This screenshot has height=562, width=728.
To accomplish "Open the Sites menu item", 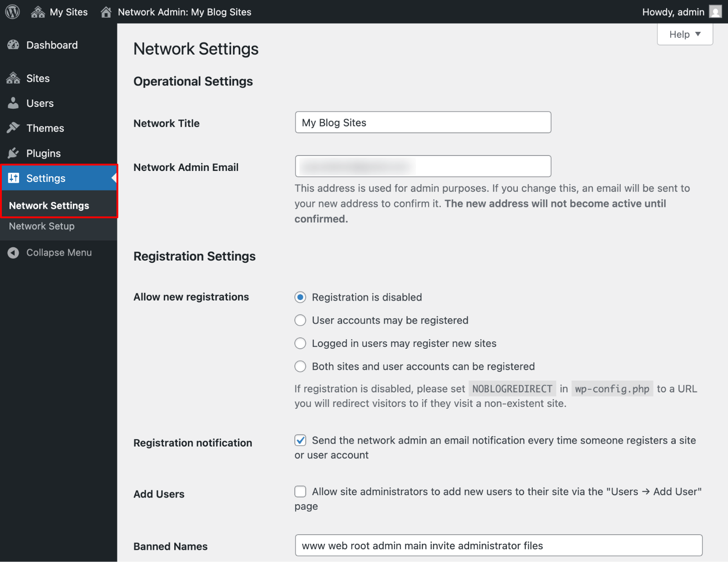I will coord(59,78).
